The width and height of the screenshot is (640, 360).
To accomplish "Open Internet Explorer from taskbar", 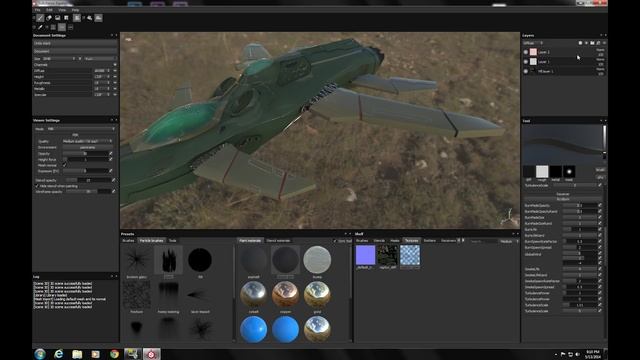I will click(59, 354).
